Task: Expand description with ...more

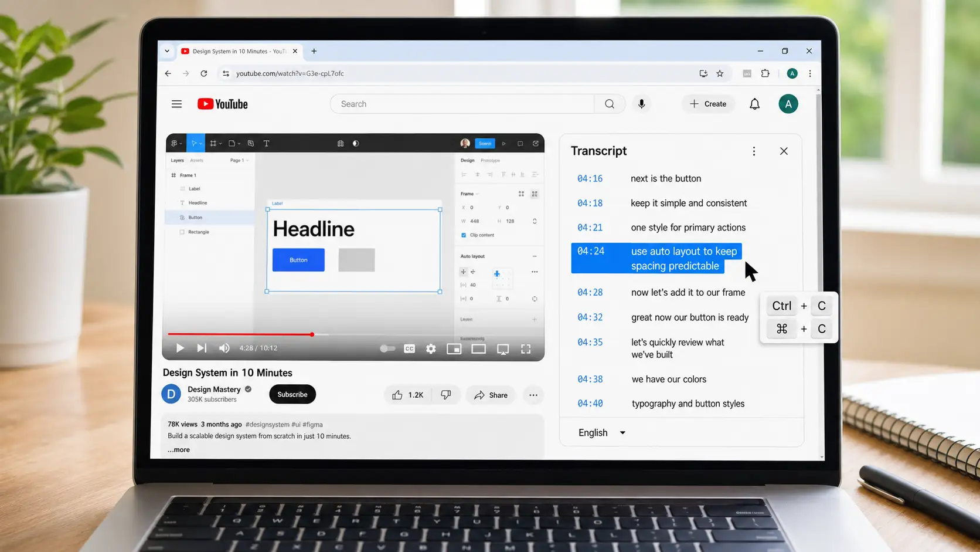Action: coord(179,450)
